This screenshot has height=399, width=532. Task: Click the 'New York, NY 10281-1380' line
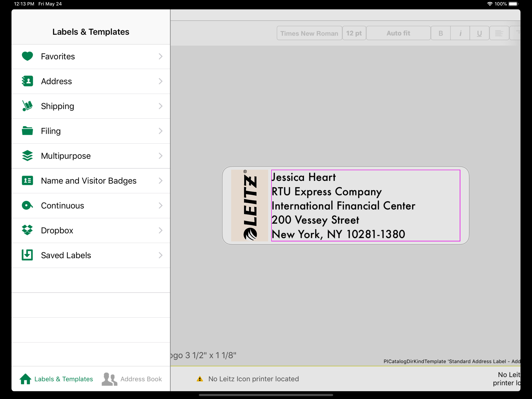[x=338, y=234]
